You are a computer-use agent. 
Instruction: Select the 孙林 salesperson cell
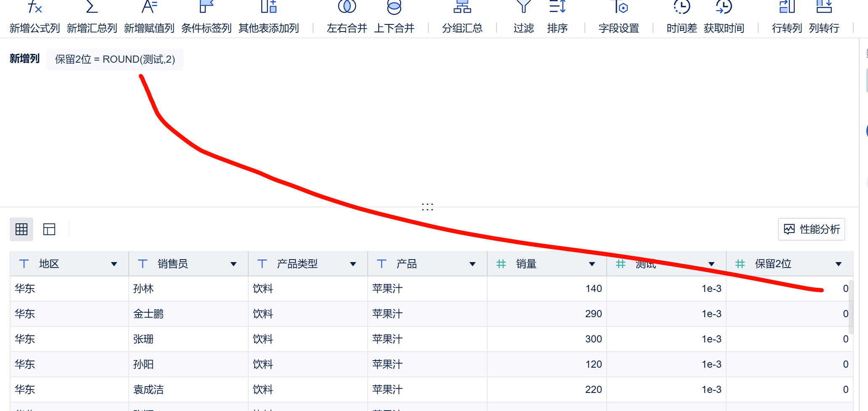(188, 289)
